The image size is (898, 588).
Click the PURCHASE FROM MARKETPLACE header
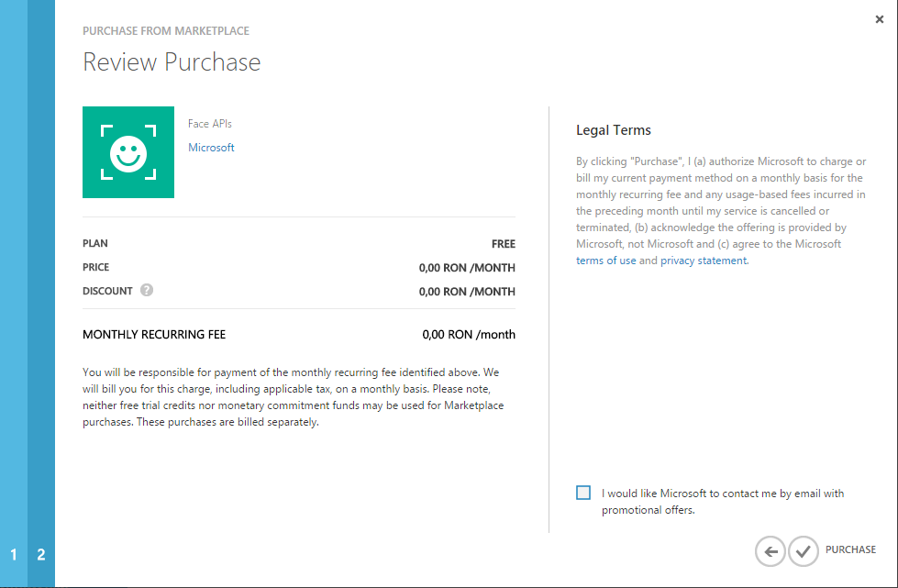[165, 31]
